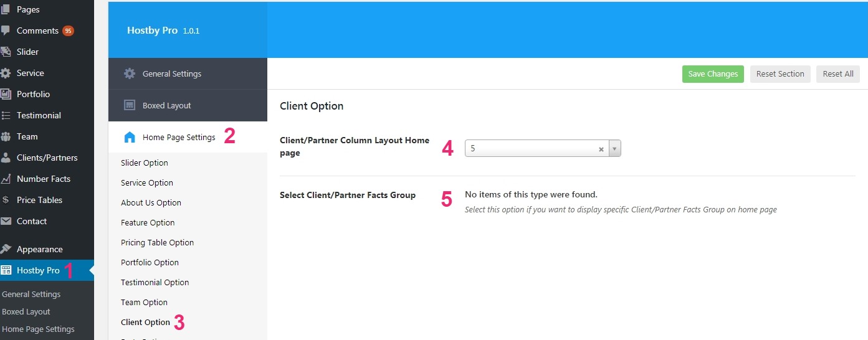
Task: Open Testimonial Option in Home Page Settings
Action: tap(155, 282)
